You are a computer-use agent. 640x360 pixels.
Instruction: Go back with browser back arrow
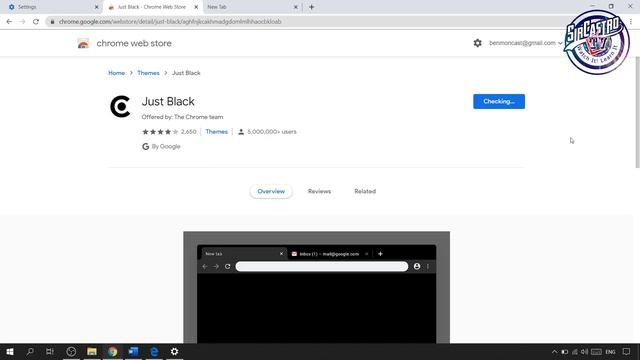[x=9, y=22]
